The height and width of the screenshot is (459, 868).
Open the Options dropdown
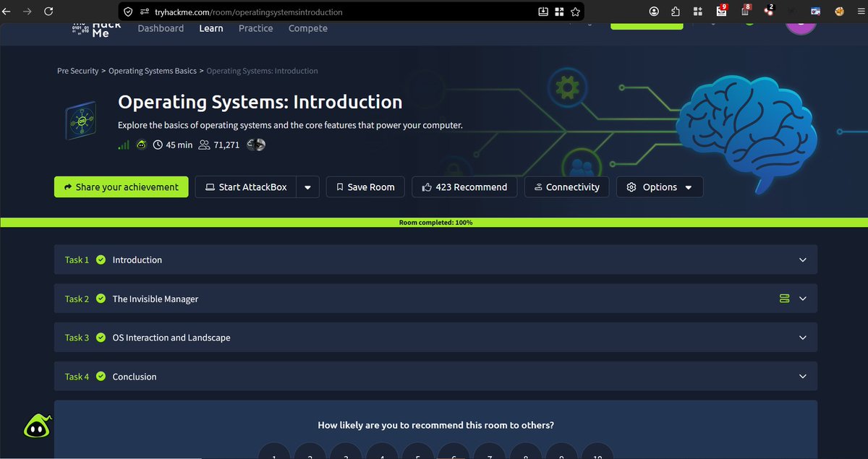coord(660,187)
